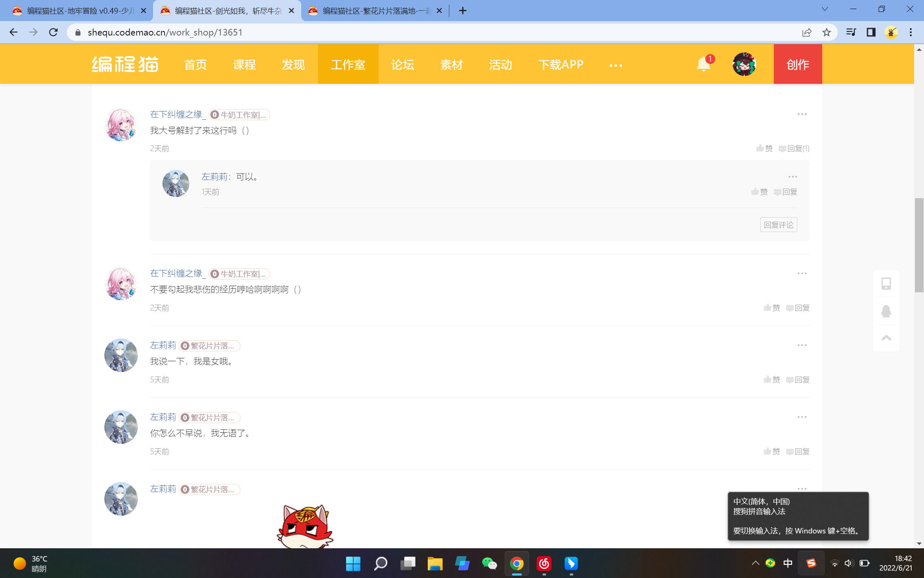924x578 pixels.
Task: Like the comment 你怎么不早说，我无语了
Action: 772,451
